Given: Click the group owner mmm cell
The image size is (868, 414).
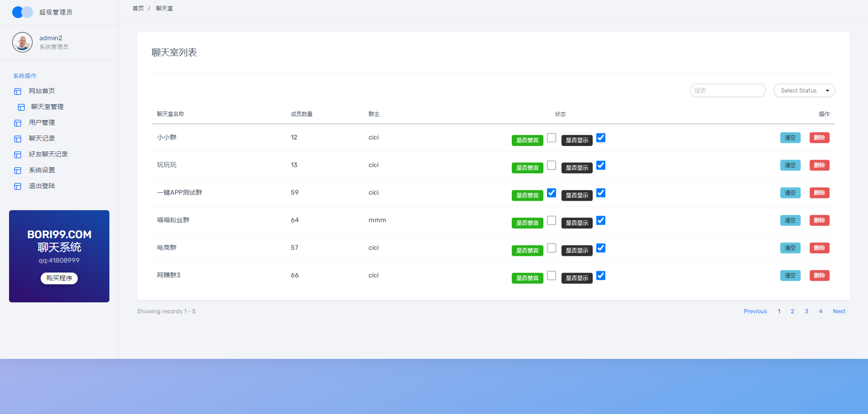Looking at the screenshot, I should [377, 220].
